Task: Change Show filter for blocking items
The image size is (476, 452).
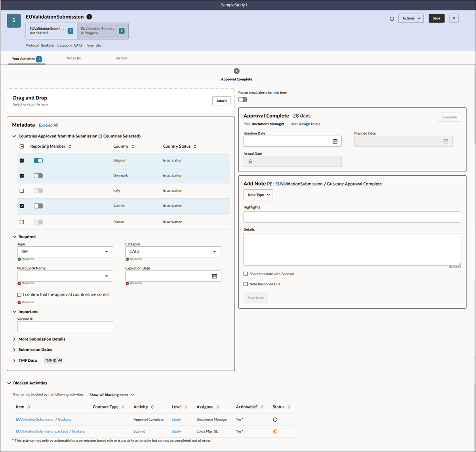Action: [112, 395]
